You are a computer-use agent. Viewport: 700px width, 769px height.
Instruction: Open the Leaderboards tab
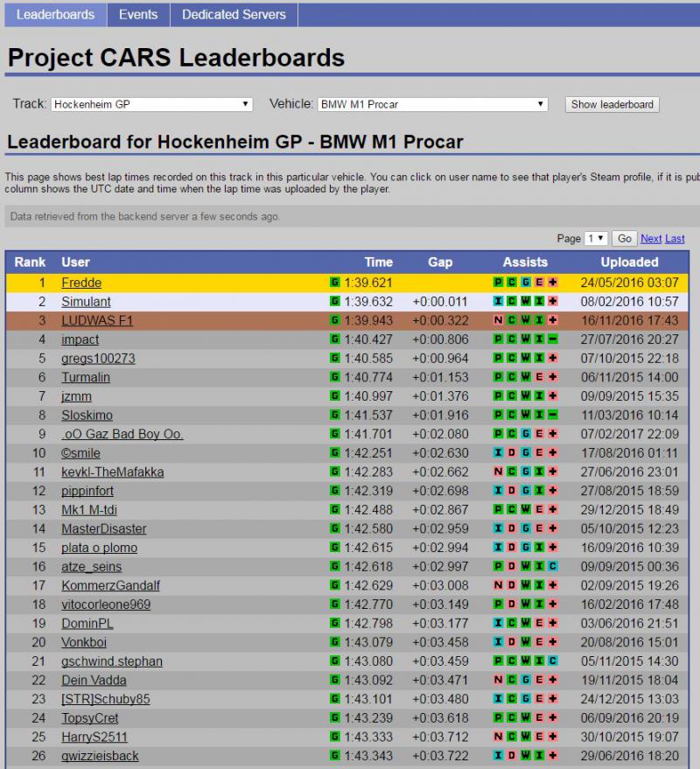point(55,15)
